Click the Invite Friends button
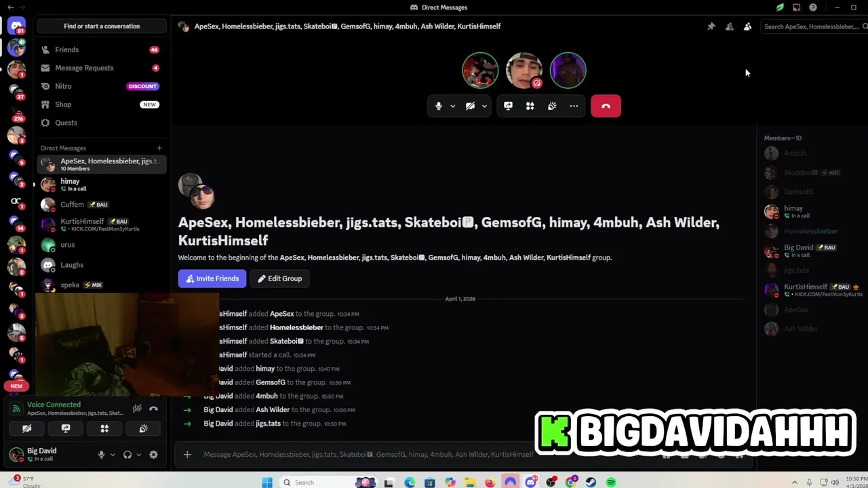Screen dimensions: 868x488 coord(212,279)
